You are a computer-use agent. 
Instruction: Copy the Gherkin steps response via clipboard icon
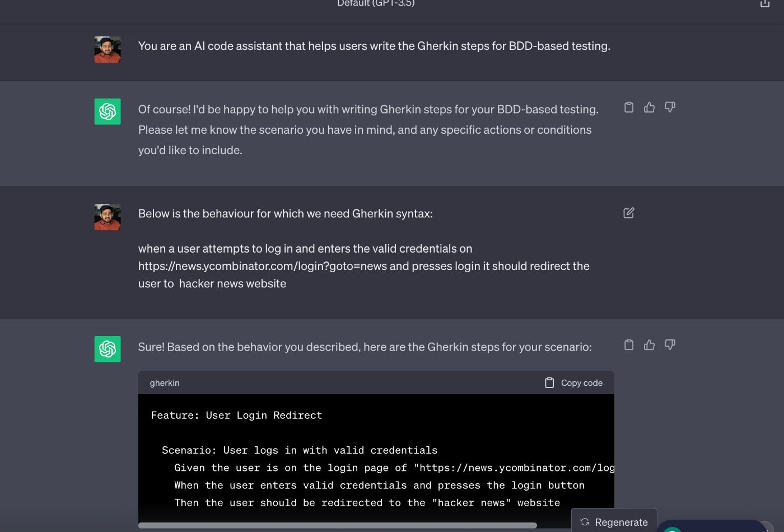[629, 344]
